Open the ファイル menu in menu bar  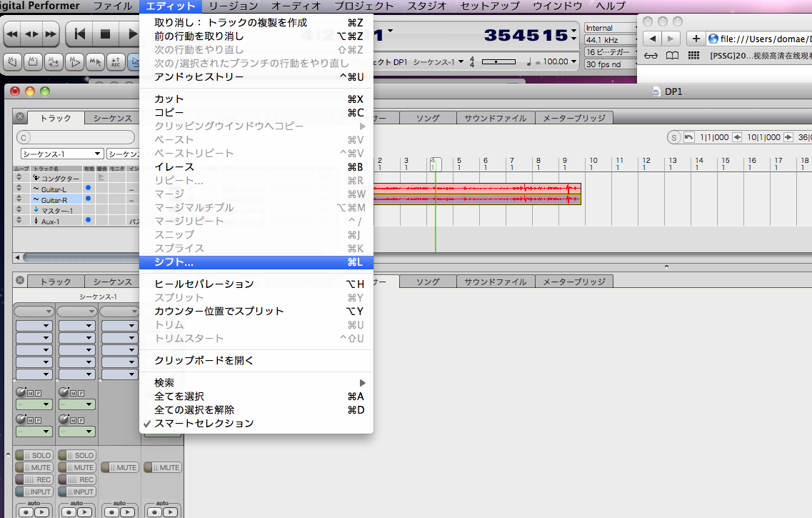coord(113,6)
